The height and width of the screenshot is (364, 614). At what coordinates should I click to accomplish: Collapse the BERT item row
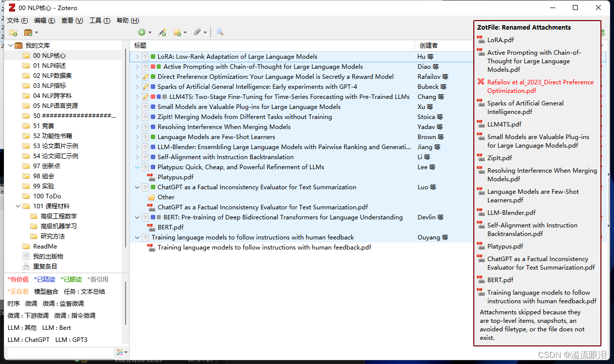[137, 217]
